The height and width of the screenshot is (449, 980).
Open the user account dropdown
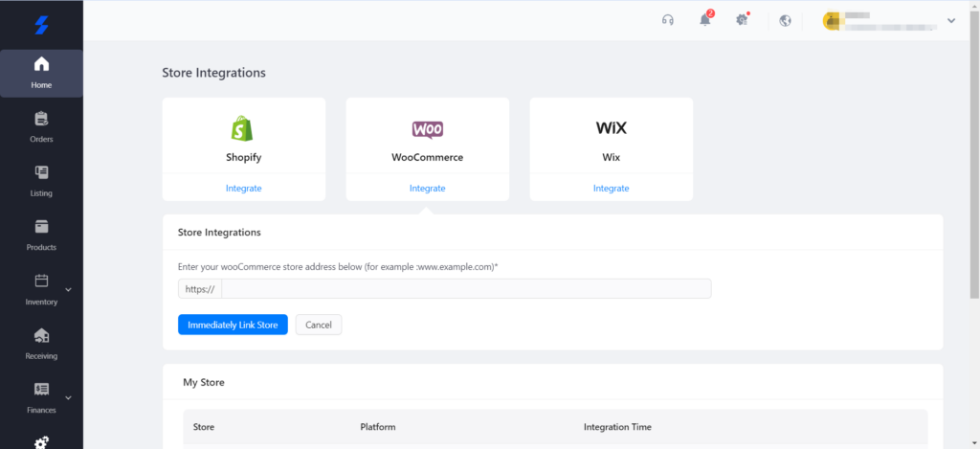pyautogui.click(x=950, y=20)
